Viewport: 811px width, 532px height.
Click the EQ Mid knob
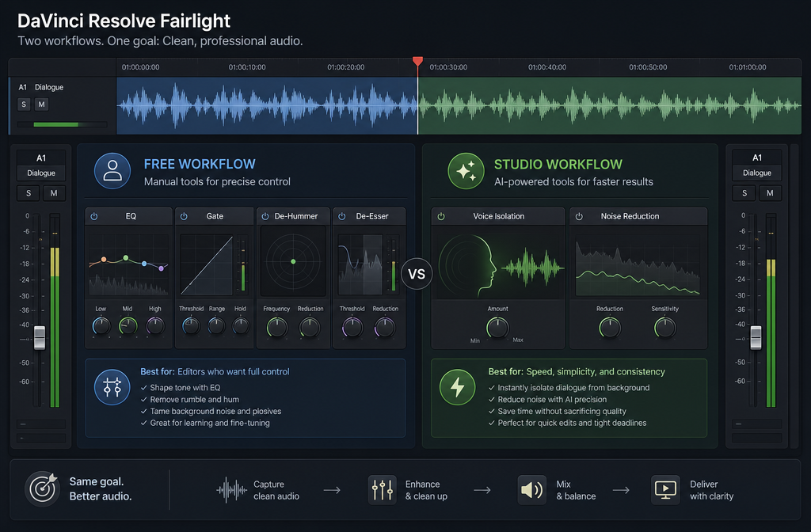pyautogui.click(x=128, y=326)
